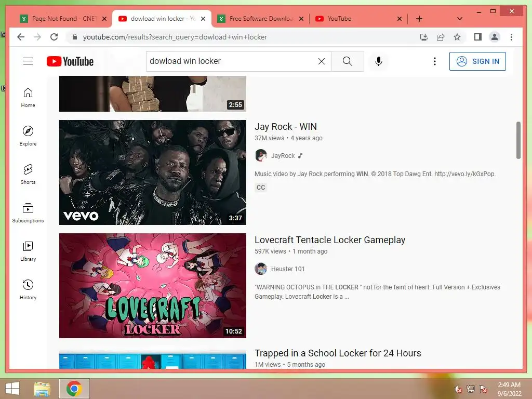Click the SIGN IN button
Screen dimensions: 532x399
point(477,61)
